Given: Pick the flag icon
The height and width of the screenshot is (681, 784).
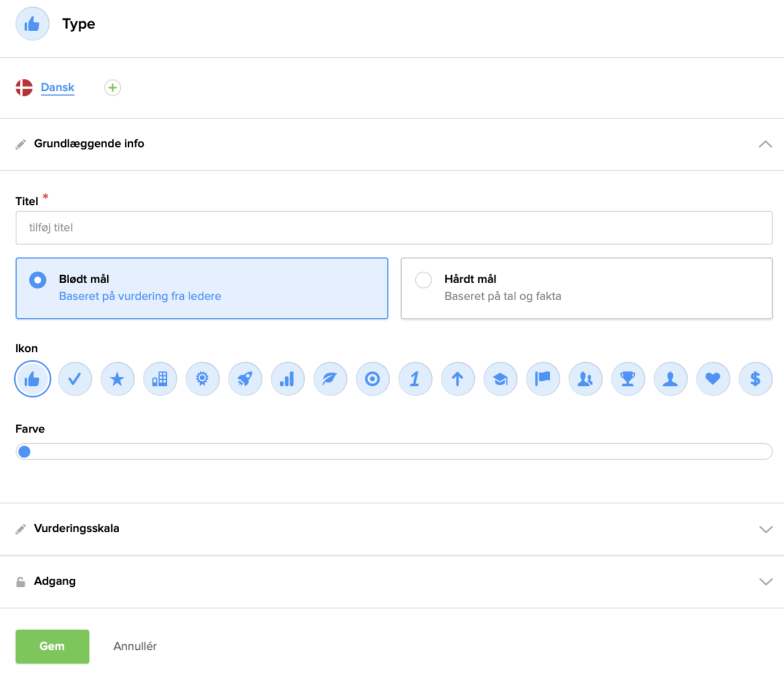Looking at the screenshot, I should click(x=542, y=379).
